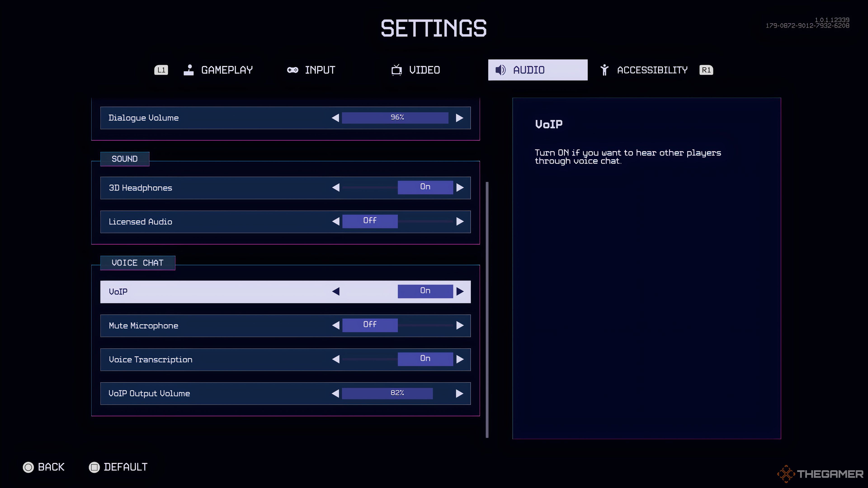868x488 pixels.
Task: Click the VIDEO tab icon
Action: click(x=396, y=70)
